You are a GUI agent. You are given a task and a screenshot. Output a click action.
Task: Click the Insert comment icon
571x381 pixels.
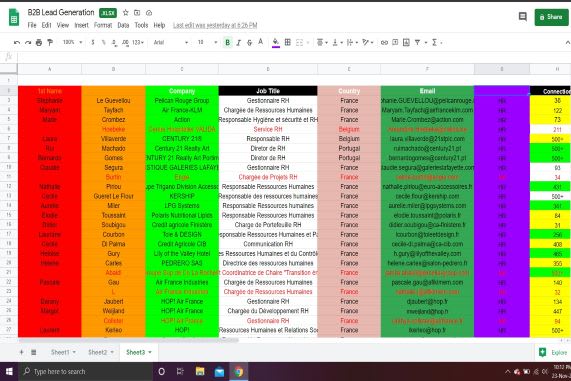point(395,42)
